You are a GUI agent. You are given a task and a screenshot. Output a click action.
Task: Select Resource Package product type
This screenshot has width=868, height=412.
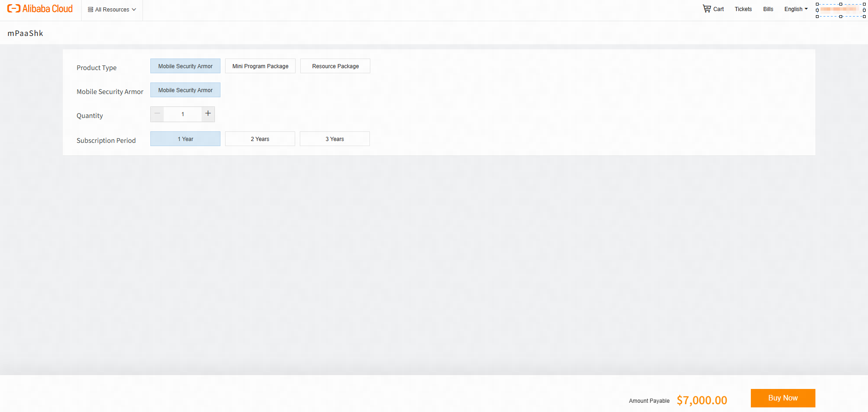335,66
